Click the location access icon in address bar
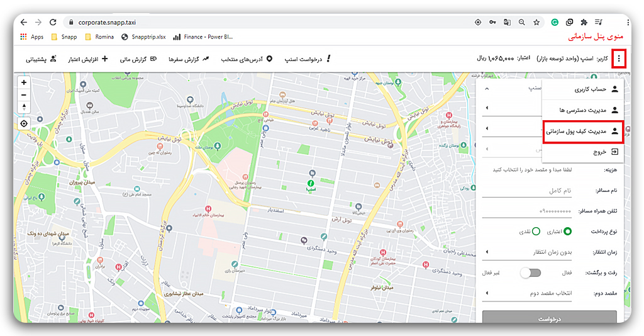This screenshot has height=336, width=644. coord(478,23)
